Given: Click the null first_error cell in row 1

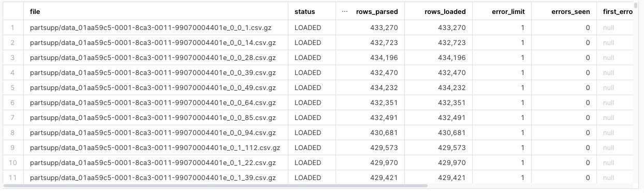Looking at the screenshot, I should (x=609, y=28).
